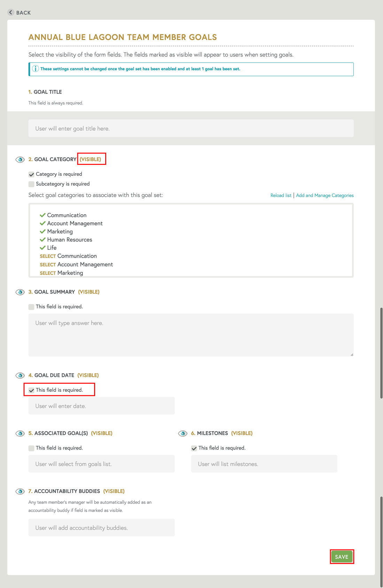Toggle Associated Goal(s) visibility eye icon
This screenshot has width=383, height=588.
point(20,433)
